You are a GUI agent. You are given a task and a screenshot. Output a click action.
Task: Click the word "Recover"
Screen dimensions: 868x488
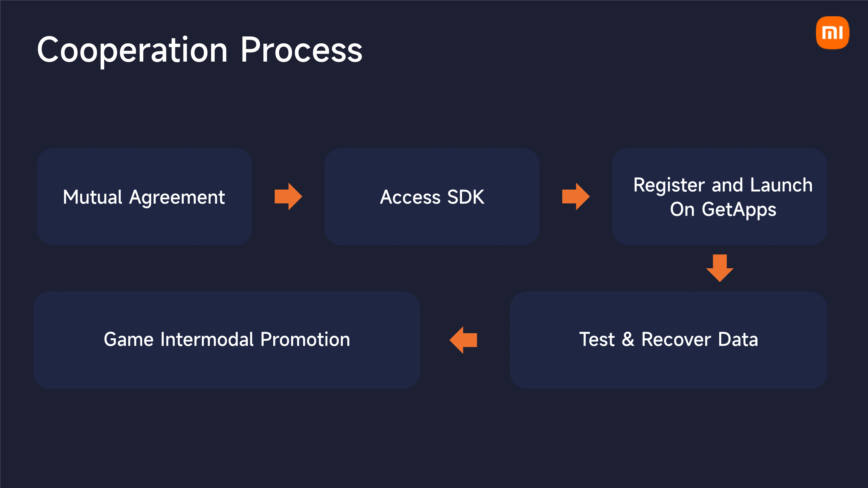pyautogui.click(x=676, y=339)
